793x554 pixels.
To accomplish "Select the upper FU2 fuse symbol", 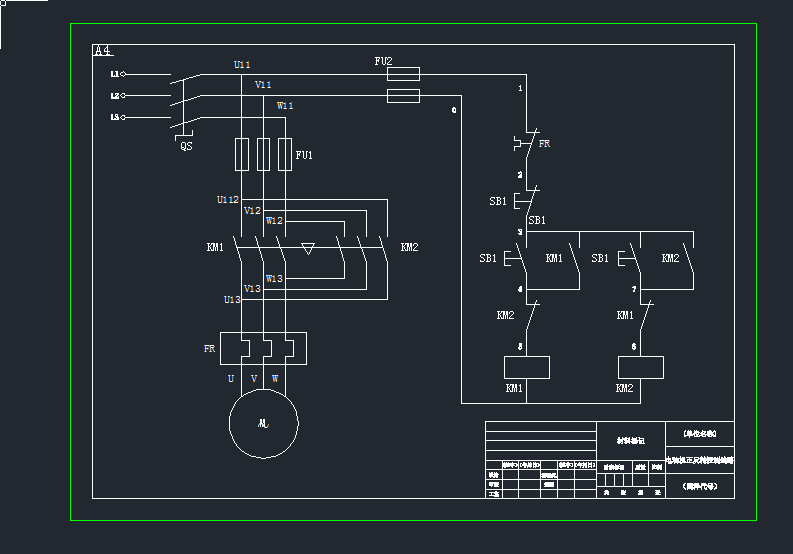I will pyautogui.click(x=403, y=74).
